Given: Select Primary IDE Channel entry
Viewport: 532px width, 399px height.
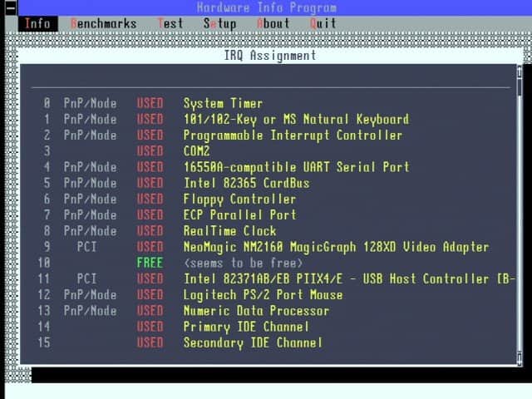Looking at the screenshot, I should [246, 327].
